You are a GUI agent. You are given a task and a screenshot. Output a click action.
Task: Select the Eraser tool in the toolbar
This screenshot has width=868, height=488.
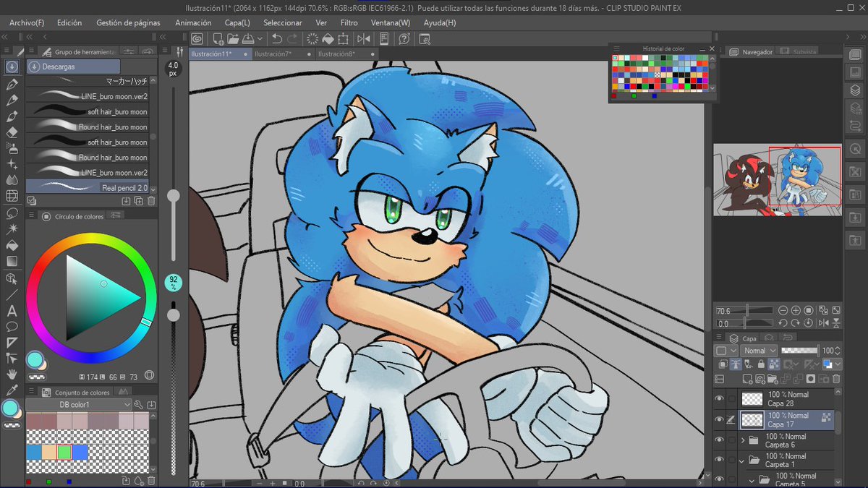12,132
